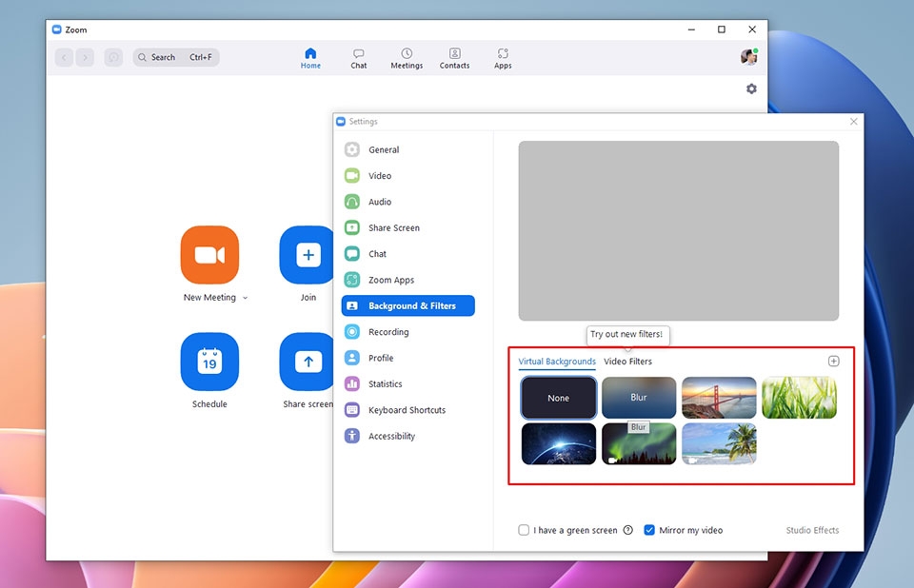Viewport: 914px width, 588px height.
Task: Go forward with the right arrow button
Action: tap(85, 57)
